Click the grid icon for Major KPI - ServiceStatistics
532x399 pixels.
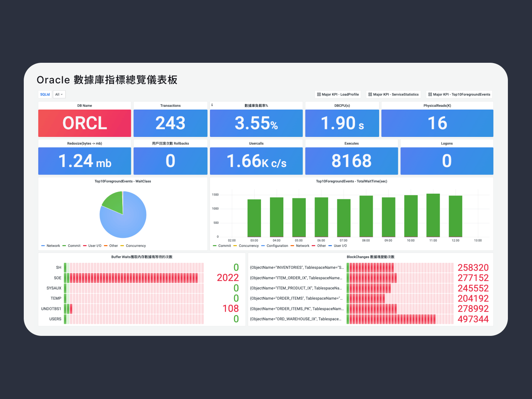pos(370,94)
